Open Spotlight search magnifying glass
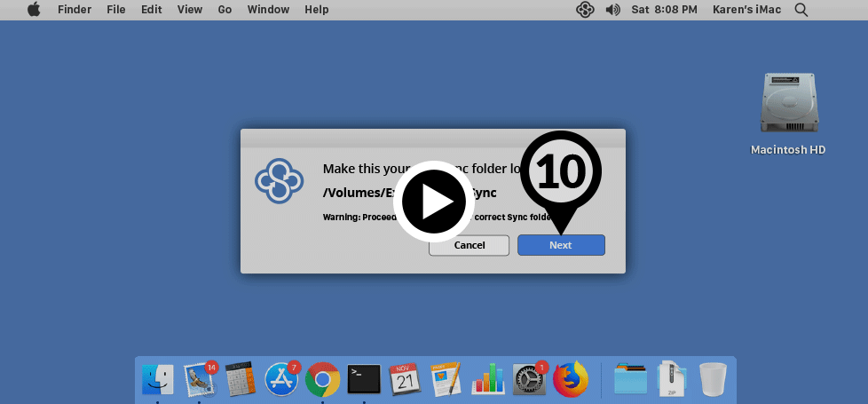This screenshot has width=868, height=404. (801, 10)
